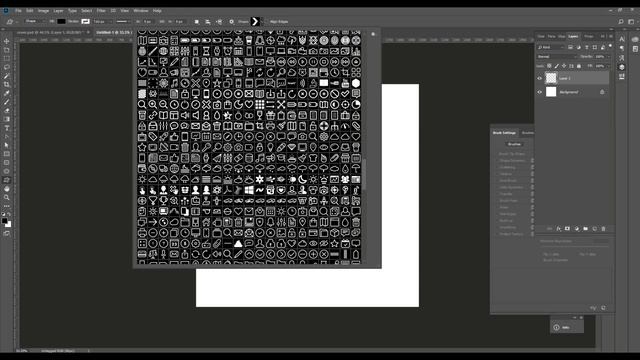This screenshot has height=360, width=640.
Task: Click the Fill color swatch in options bar
Action: pyautogui.click(x=61, y=21)
